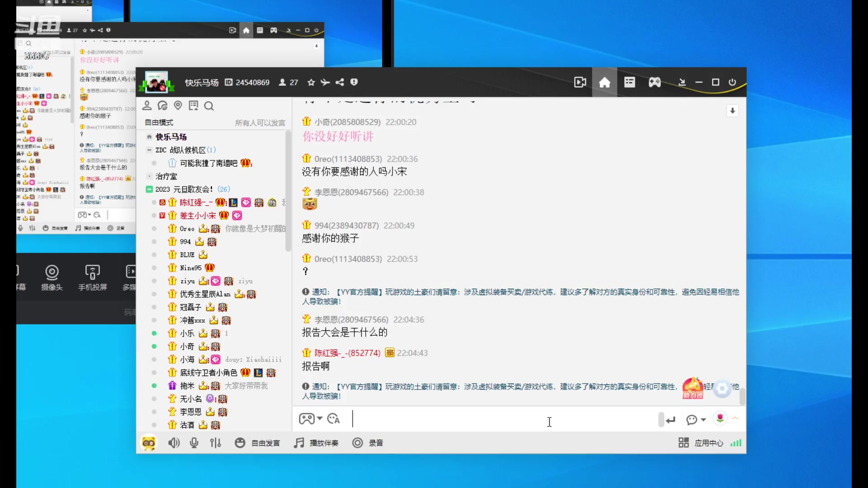Click the online member count 27
Image resolution: width=868 pixels, height=488 pixels.
click(x=293, y=82)
